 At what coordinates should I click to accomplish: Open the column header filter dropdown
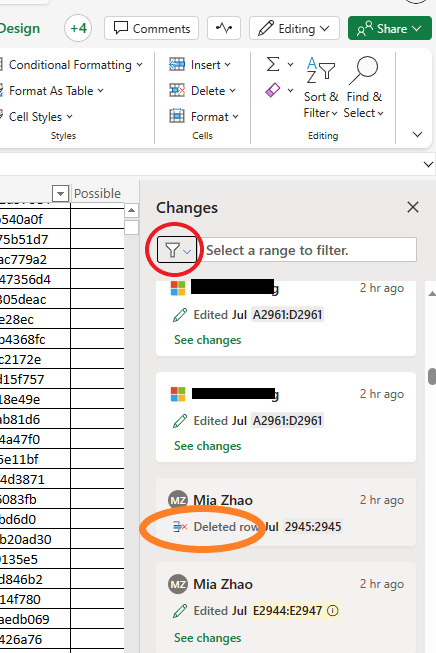[x=60, y=194]
